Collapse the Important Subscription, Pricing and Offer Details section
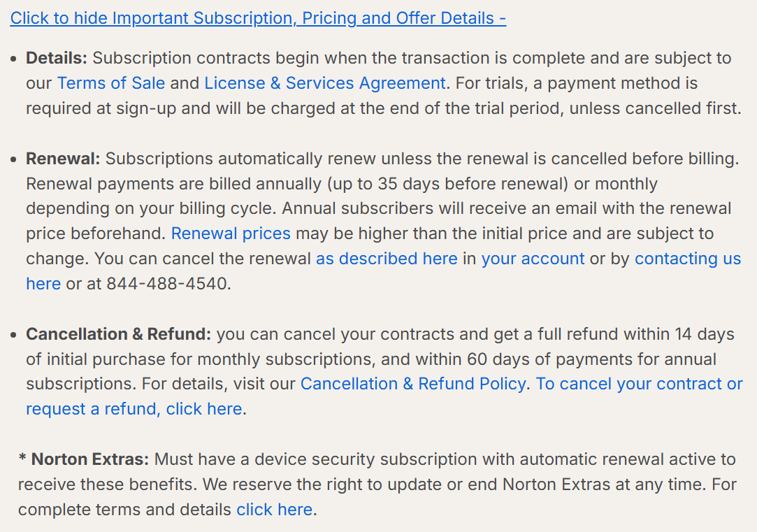 [x=258, y=17]
